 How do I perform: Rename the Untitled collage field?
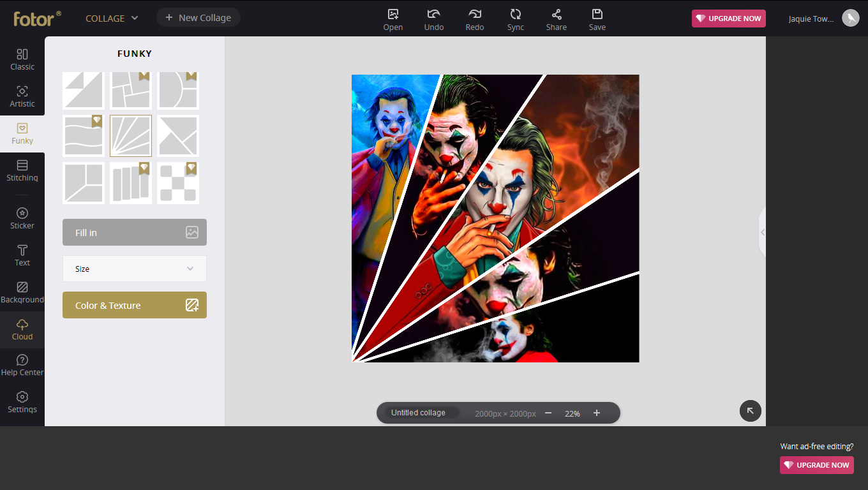[421, 413]
